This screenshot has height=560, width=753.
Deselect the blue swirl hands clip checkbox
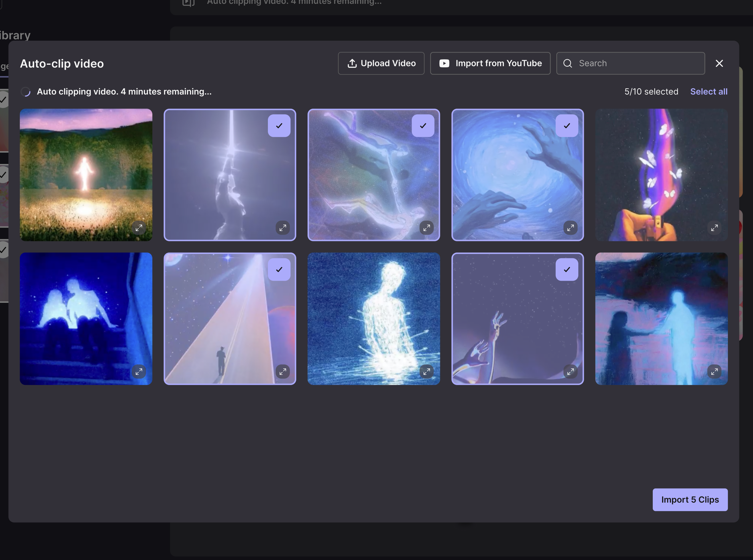[567, 126]
